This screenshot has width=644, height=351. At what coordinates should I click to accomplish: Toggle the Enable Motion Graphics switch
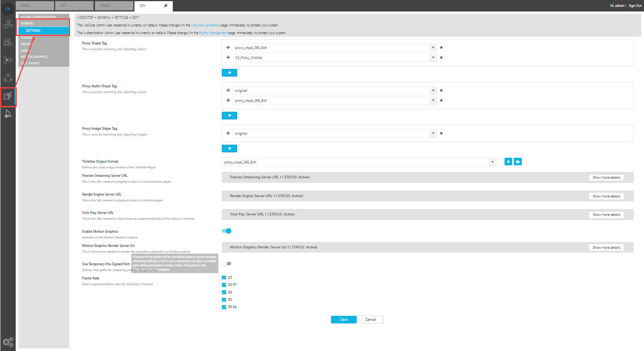[x=227, y=231]
